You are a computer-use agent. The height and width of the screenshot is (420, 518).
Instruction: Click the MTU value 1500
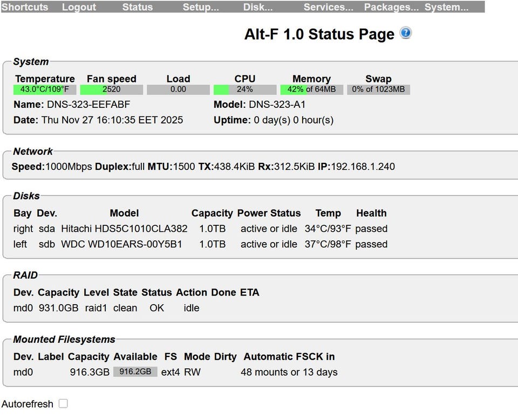pyautogui.click(x=184, y=167)
